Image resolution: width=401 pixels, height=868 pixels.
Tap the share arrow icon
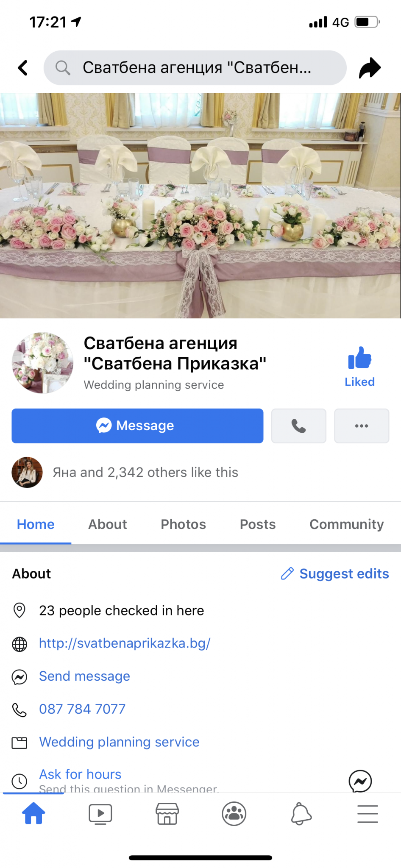coord(370,68)
